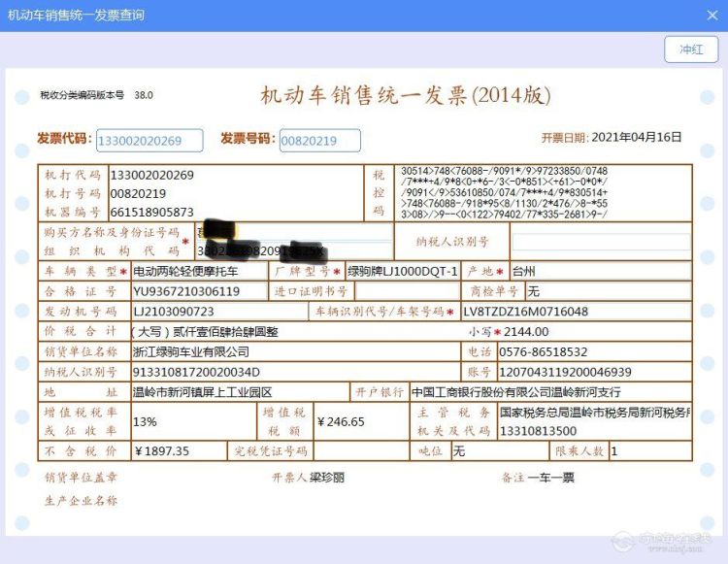Click 厂牌型号 field 绿驹牌LJ1000DQT-1
The height and width of the screenshot is (564, 728).
tap(403, 271)
